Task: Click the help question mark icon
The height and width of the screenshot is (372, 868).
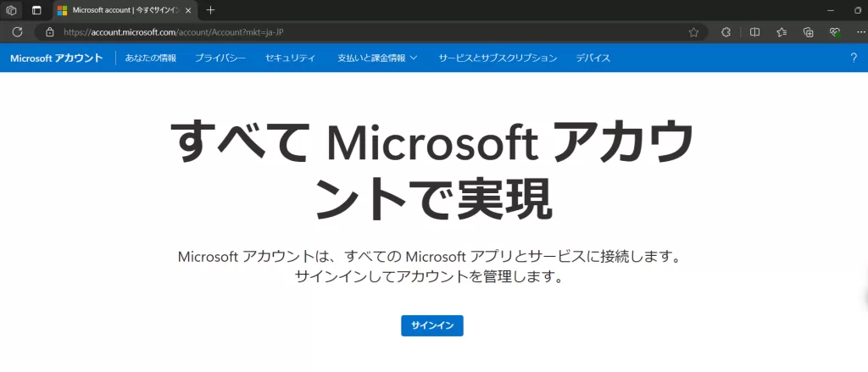Action: pyautogui.click(x=854, y=58)
